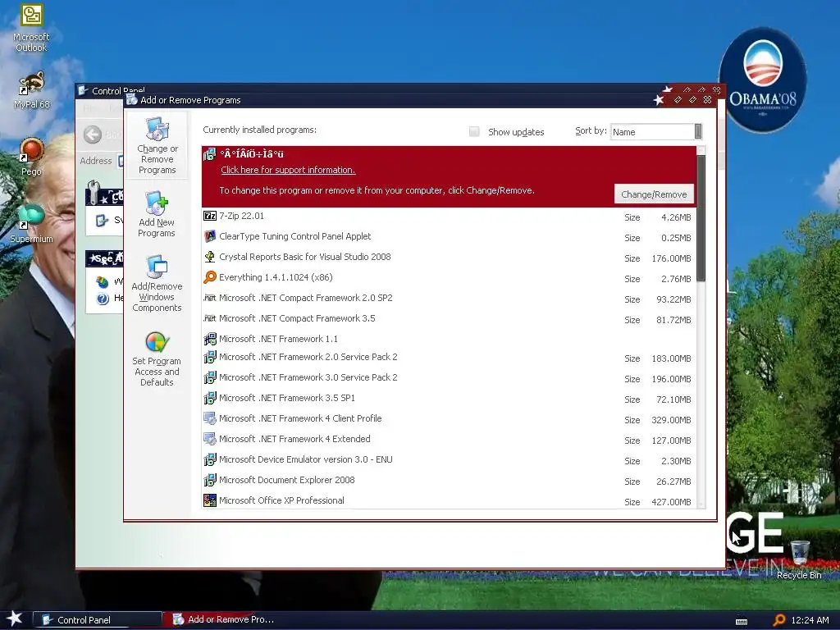Open Click here for support information link

click(288, 170)
